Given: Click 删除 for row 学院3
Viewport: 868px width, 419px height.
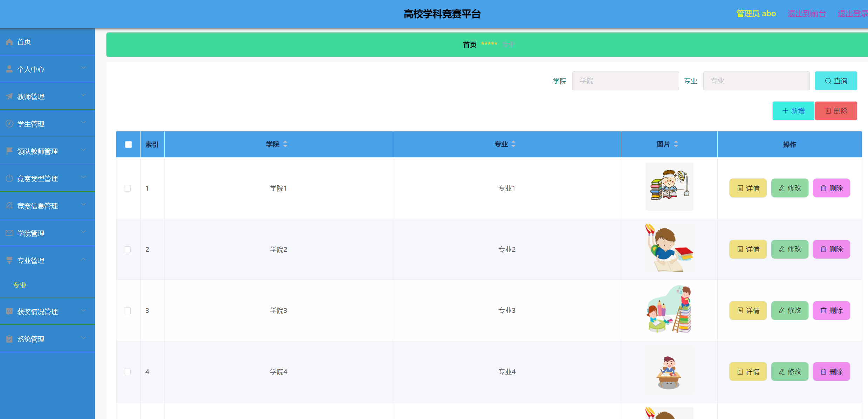Looking at the screenshot, I should pyautogui.click(x=831, y=310).
